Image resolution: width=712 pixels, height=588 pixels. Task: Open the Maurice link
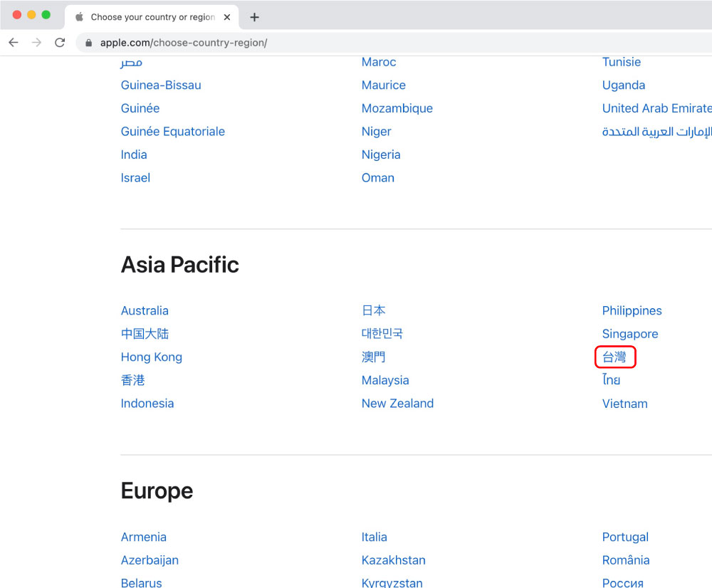(384, 85)
